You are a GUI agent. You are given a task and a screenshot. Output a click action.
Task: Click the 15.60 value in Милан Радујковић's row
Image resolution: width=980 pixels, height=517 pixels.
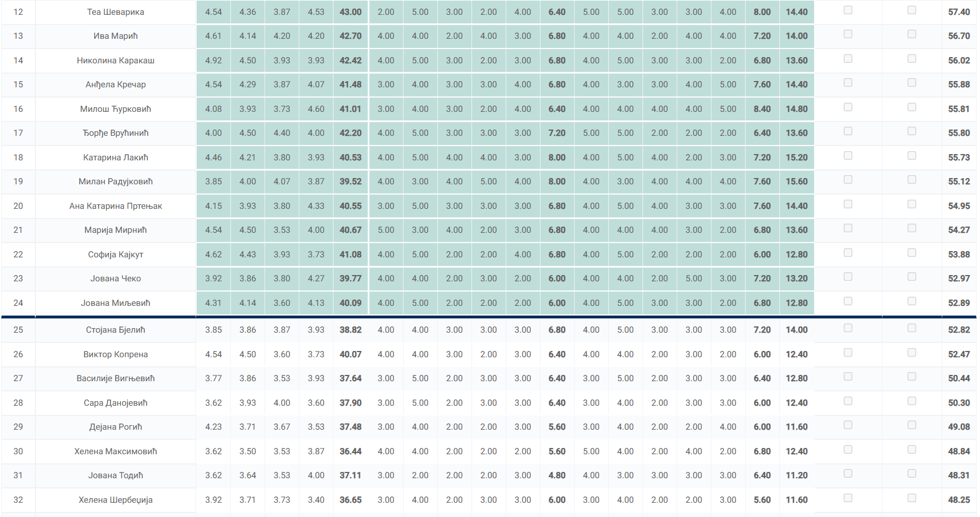[796, 181]
